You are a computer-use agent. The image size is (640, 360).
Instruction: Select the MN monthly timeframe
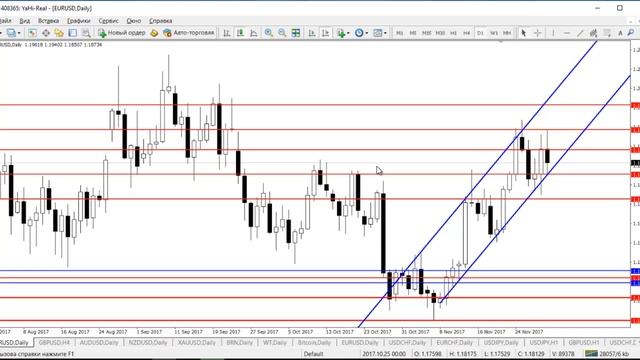pyautogui.click(x=507, y=33)
